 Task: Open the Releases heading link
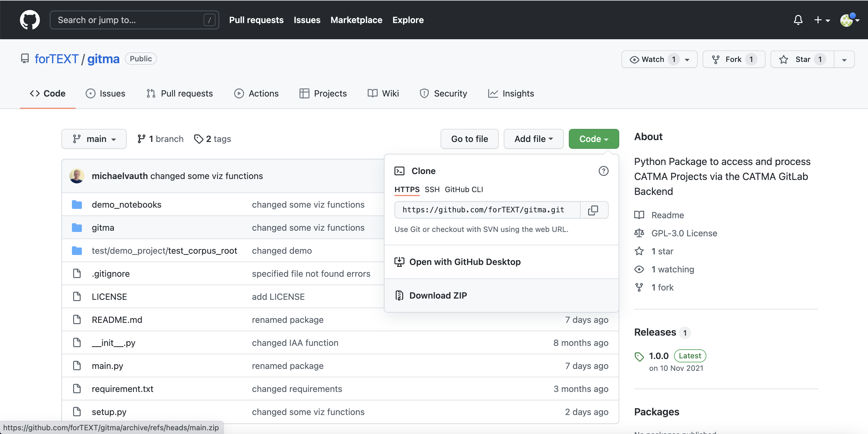click(662, 332)
